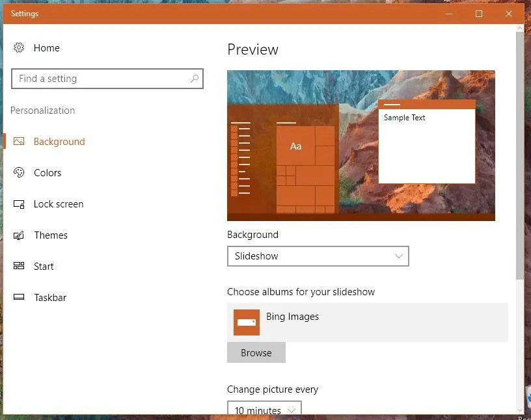Open Start personalization page
This screenshot has width=531, height=420.
click(x=44, y=267)
